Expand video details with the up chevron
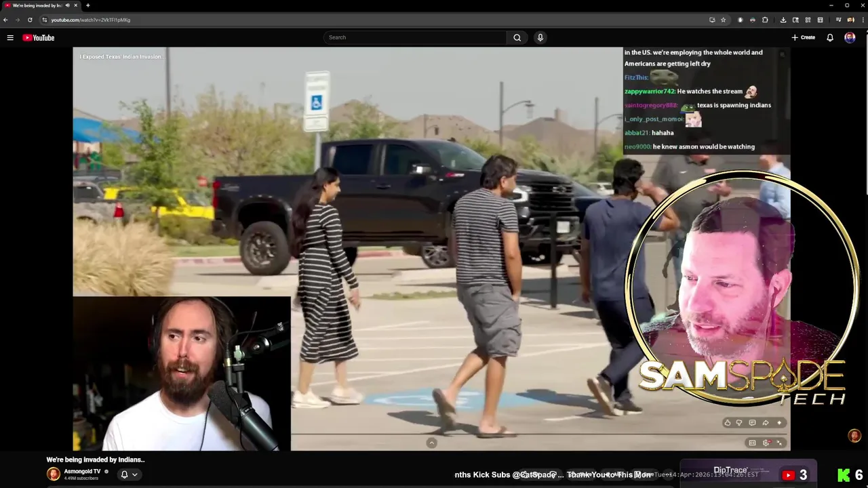868x488 pixels. (431, 443)
